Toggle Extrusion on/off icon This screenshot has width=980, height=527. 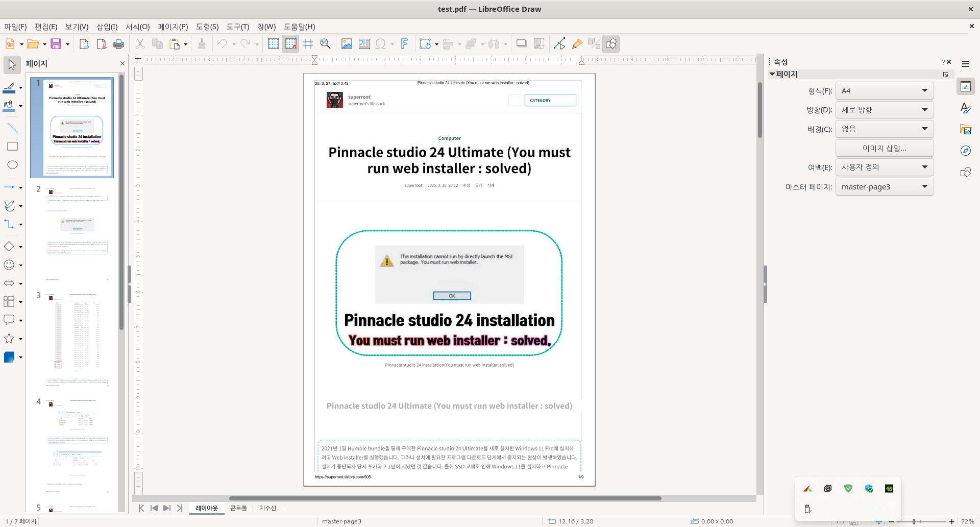pos(594,44)
